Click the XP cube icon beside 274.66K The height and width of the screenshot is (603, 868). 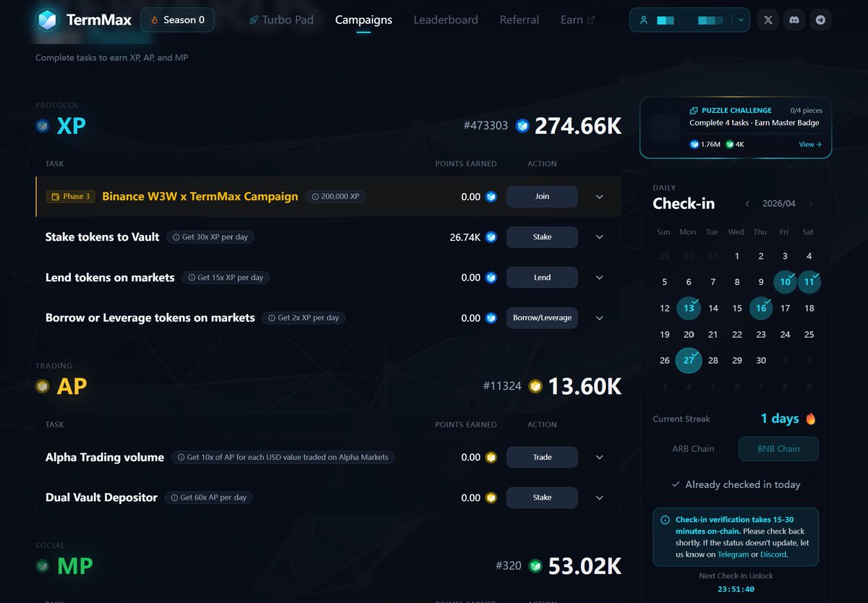coord(522,126)
